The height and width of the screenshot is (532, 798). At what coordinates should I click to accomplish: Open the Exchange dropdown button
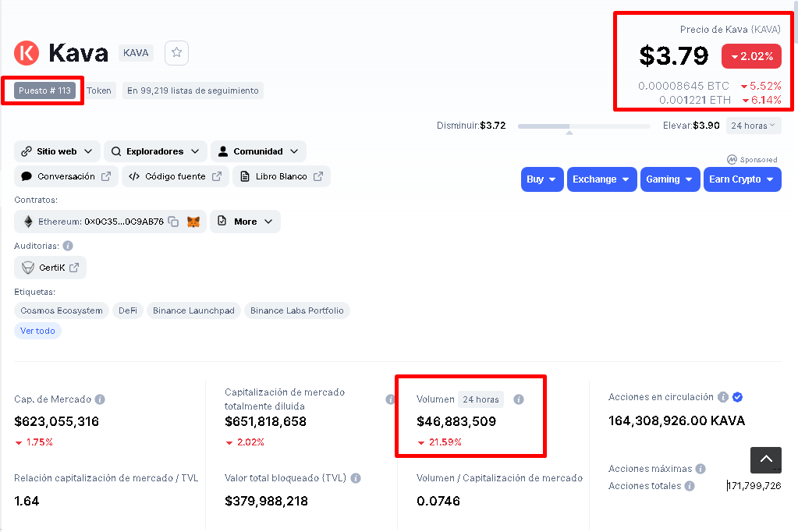coord(601,179)
